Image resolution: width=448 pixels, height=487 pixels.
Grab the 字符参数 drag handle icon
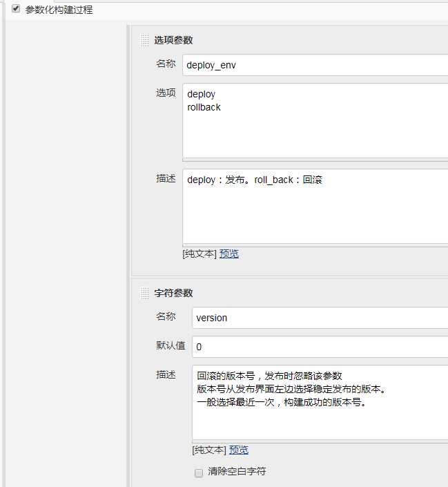tap(145, 293)
